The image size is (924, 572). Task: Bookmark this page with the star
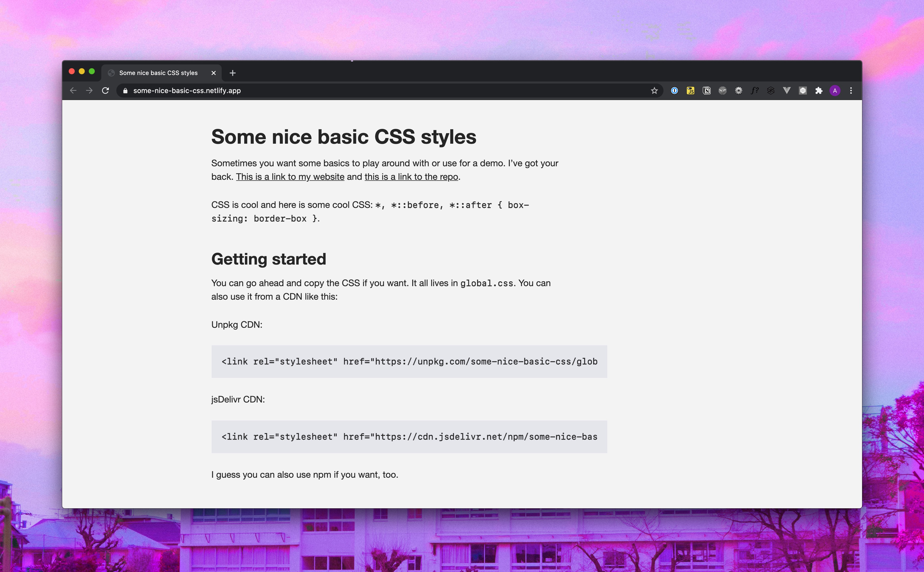click(x=655, y=91)
